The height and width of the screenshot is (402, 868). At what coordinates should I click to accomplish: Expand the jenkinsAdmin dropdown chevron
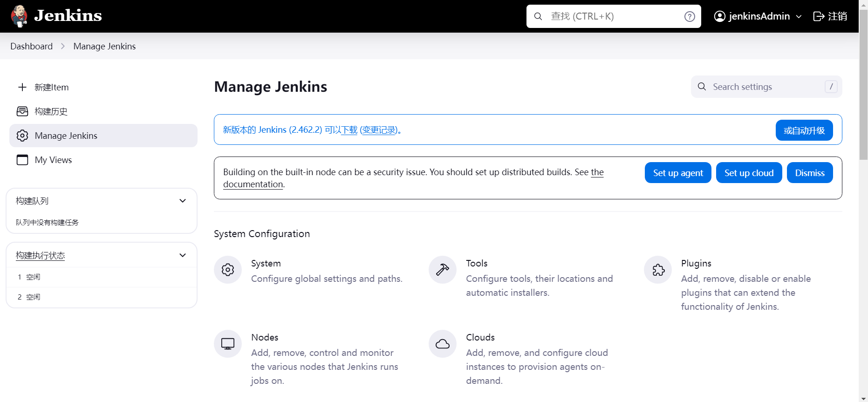[x=799, y=16]
